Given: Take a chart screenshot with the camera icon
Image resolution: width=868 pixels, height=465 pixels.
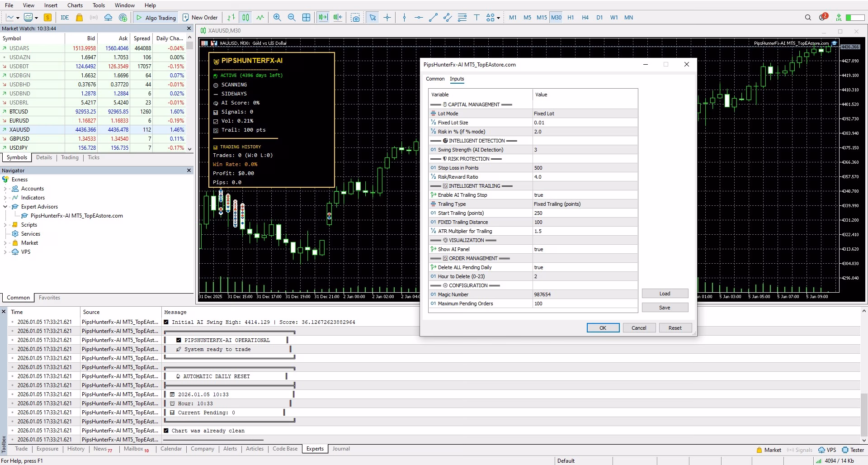Looking at the screenshot, I should 356,18.
